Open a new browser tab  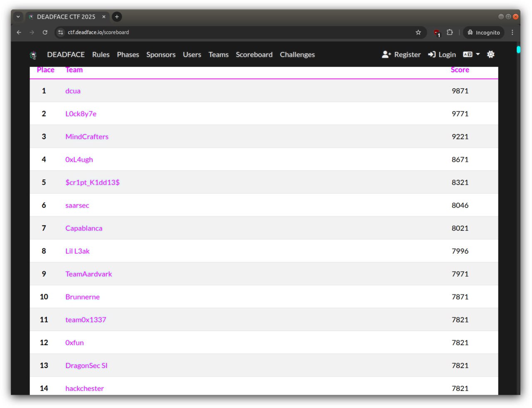click(117, 17)
